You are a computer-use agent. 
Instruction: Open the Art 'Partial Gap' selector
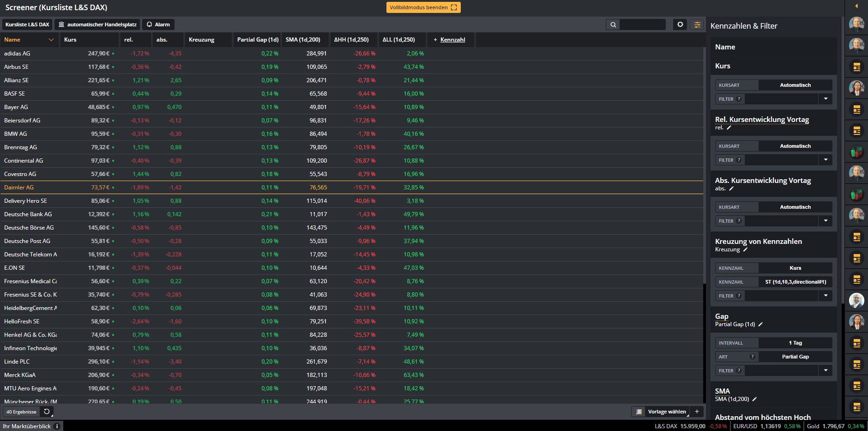795,357
